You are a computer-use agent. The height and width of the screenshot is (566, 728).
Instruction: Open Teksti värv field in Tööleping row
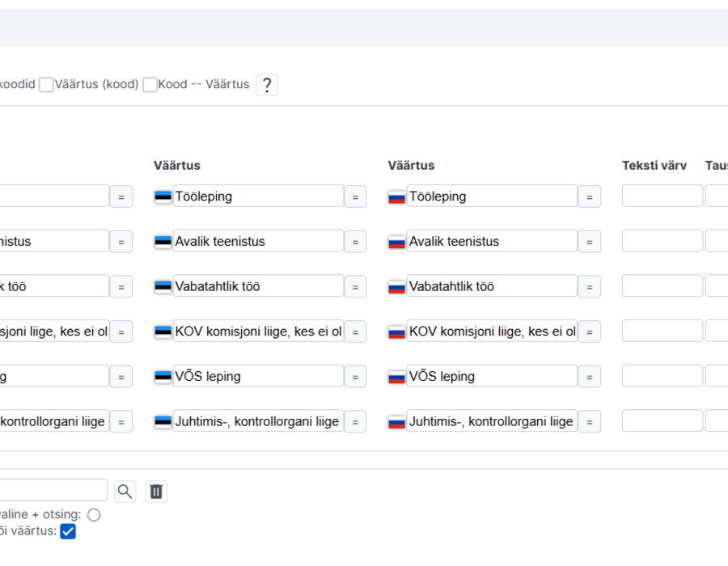click(662, 196)
